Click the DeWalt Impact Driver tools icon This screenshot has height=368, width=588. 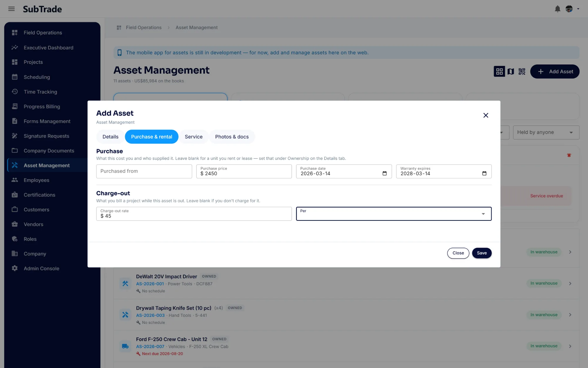[x=125, y=284]
